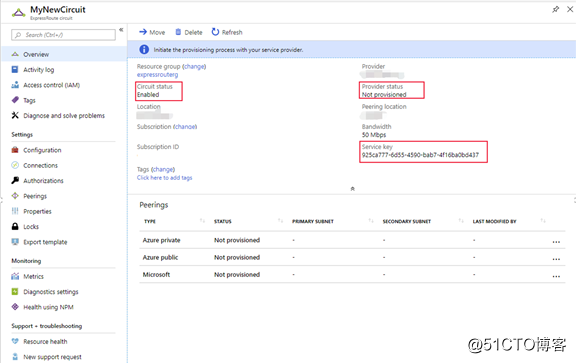Viewport: 576px width, 363px height.
Task: Focus the Search (Ctrl+/) box
Action: click(63, 35)
